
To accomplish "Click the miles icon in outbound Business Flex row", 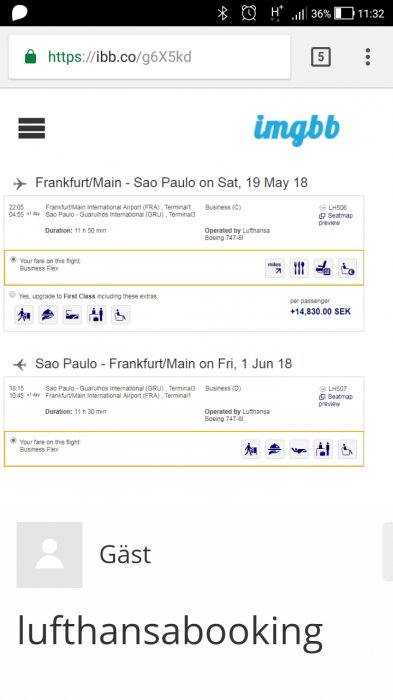I will coord(275,268).
